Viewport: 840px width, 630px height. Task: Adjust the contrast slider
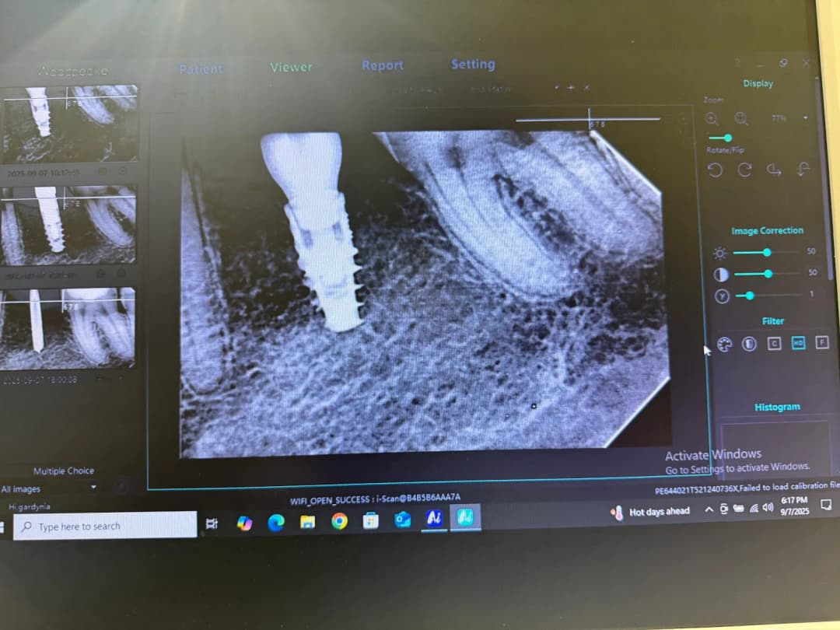768,274
